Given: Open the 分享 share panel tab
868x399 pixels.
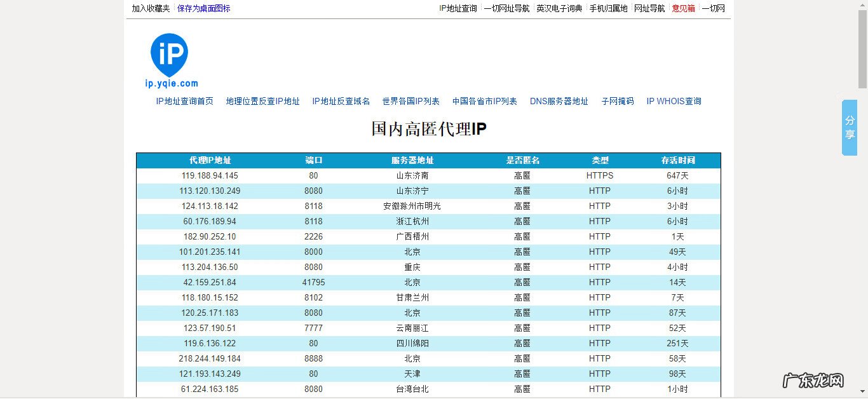Looking at the screenshot, I should (849, 127).
